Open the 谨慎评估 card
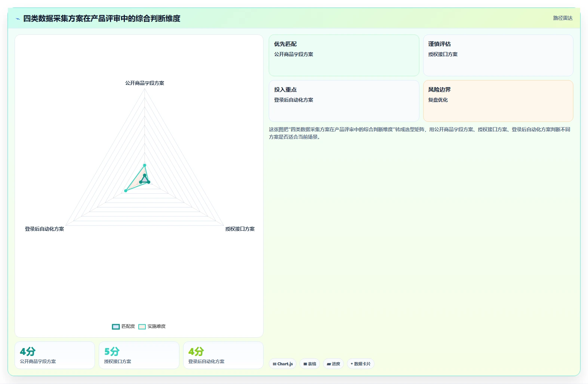Viewport: 588px width, 384px height. tap(498, 55)
